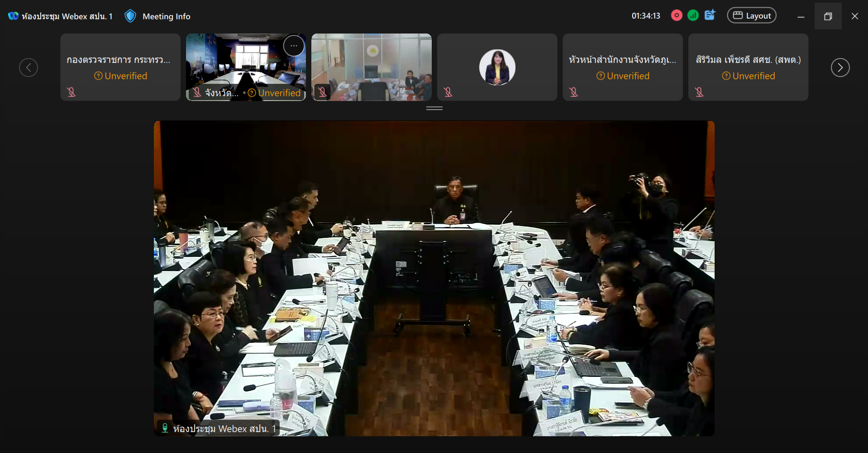Image resolution: width=868 pixels, height=453 pixels.
Task: Click the blue shield security icon
Action: pos(130,16)
